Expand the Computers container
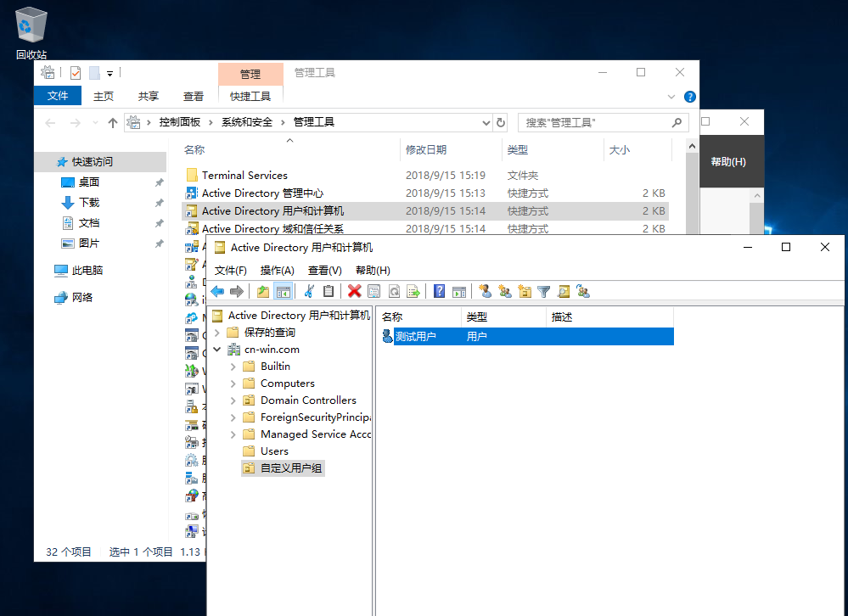This screenshot has width=848, height=616. coord(233,384)
